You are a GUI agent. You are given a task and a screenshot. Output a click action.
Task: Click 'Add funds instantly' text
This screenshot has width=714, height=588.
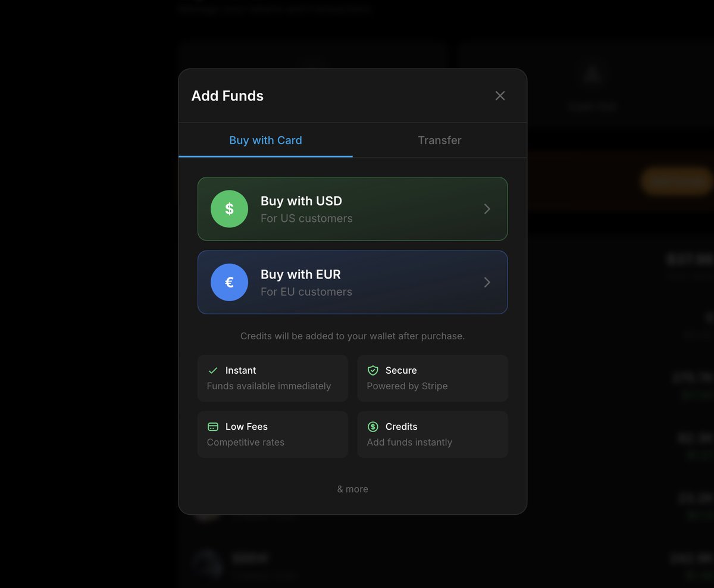pos(409,442)
